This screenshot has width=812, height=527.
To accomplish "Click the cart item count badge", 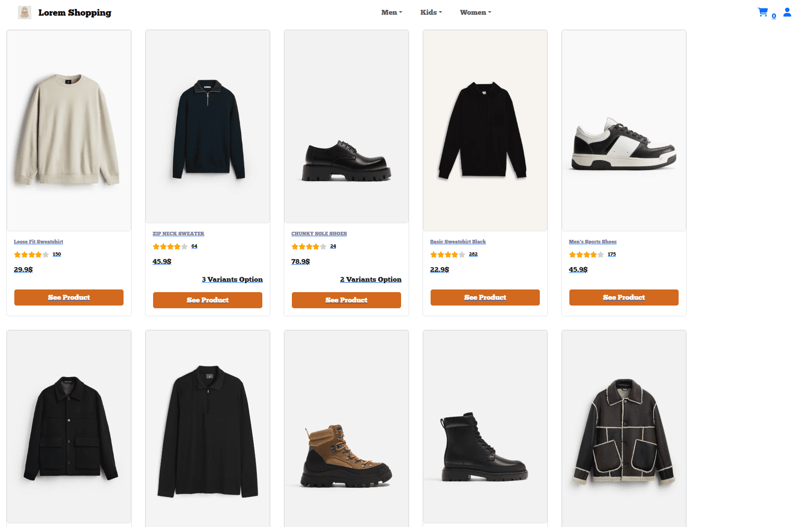I will coord(773,16).
